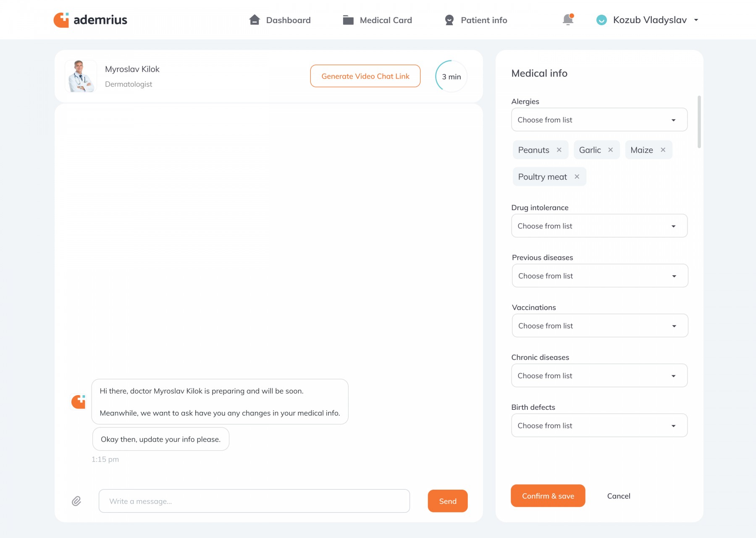Click Generate Video Chat Link button
The width and height of the screenshot is (756, 538).
pos(365,76)
